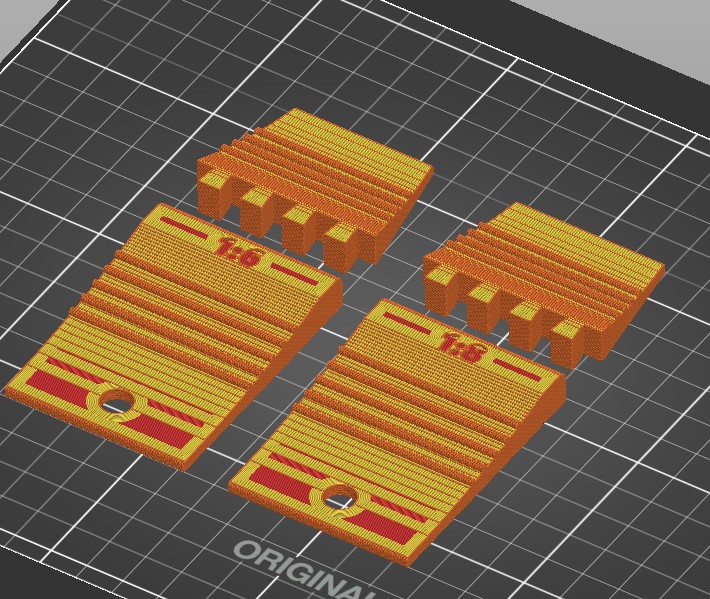Select the right ramp model labeled 1:6
710x599 pixels.
(x=397, y=431)
